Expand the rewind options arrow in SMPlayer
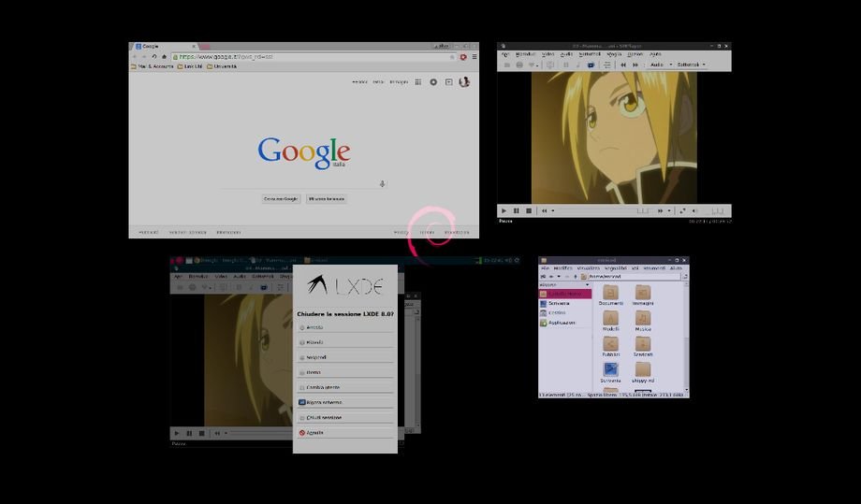The height and width of the screenshot is (504, 861). [x=553, y=211]
